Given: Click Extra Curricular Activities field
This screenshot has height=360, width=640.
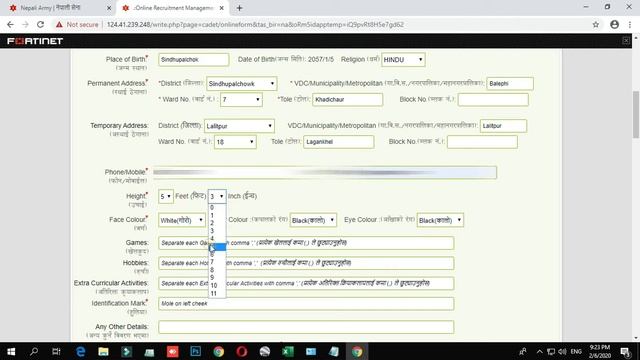Looking at the screenshot, I should pyautogui.click(x=306, y=283).
